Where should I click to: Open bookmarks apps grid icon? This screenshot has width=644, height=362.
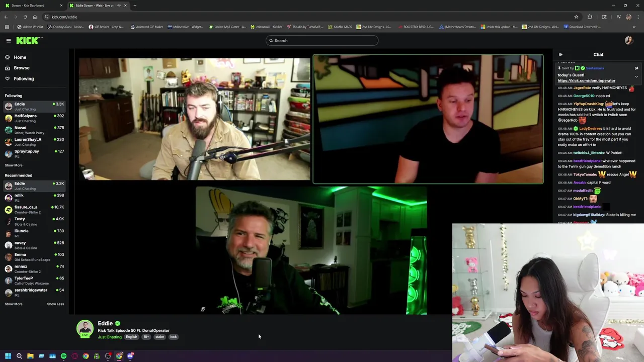(7, 27)
